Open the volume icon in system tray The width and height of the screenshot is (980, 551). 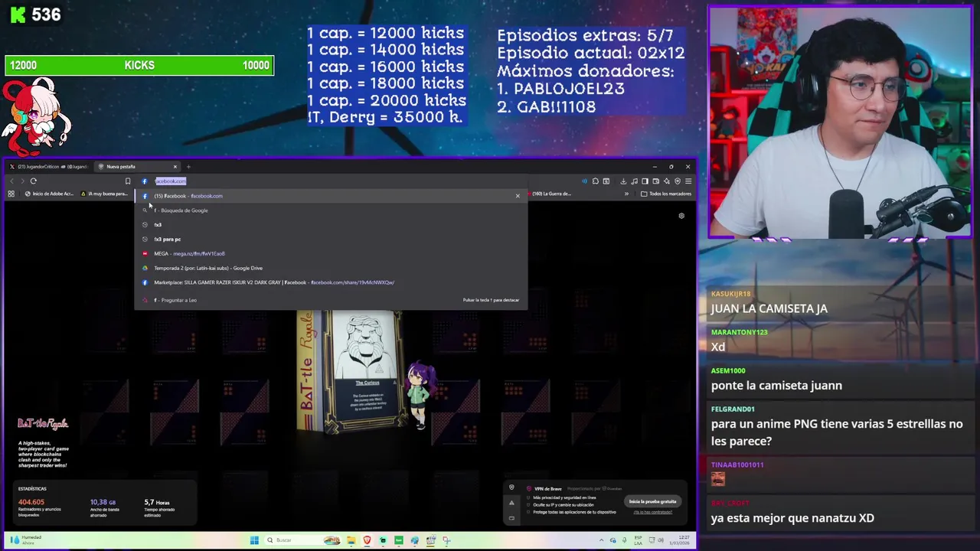[x=661, y=540]
